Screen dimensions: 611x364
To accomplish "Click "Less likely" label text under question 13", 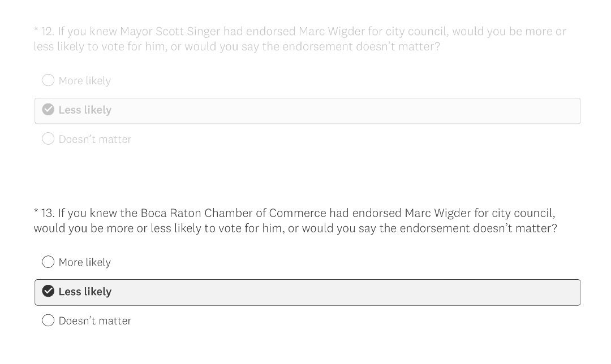I will [x=85, y=292].
